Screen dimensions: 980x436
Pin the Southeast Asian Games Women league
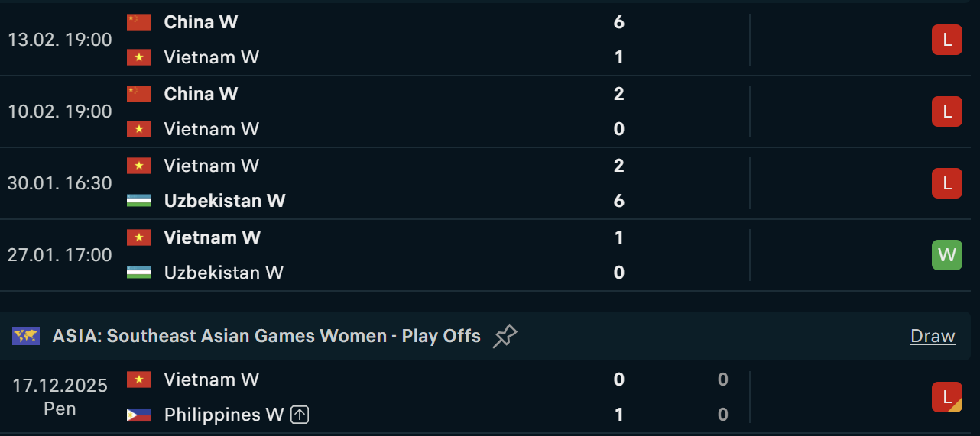coord(505,336)
